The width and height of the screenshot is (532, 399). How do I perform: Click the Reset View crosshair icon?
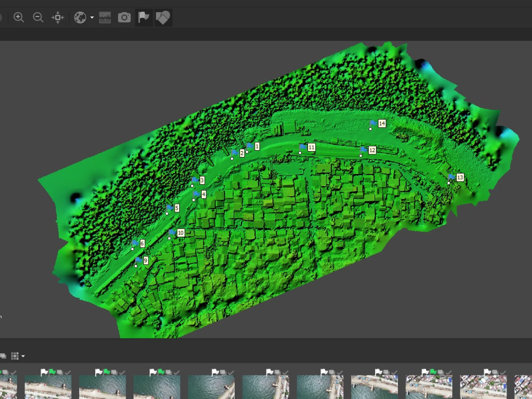pyautogui.click(x=59, y=16)
